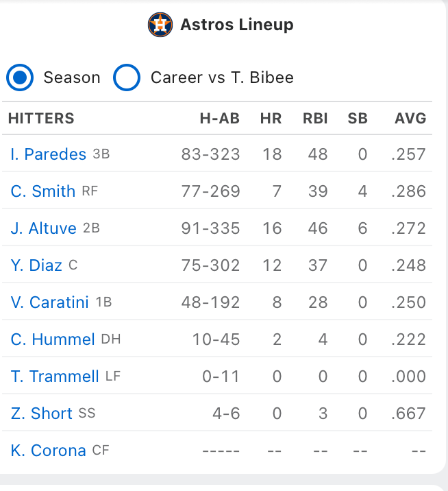Open Y. Diaz player link

tap(36, 265)
